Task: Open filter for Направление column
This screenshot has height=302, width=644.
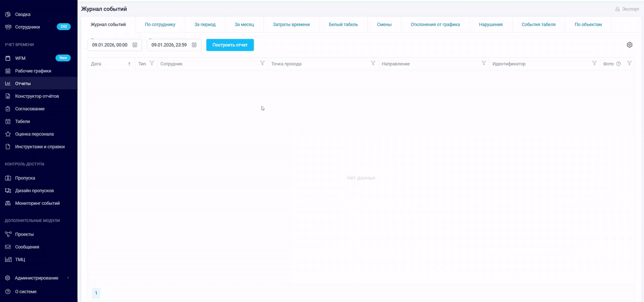Action: (484, 63)
